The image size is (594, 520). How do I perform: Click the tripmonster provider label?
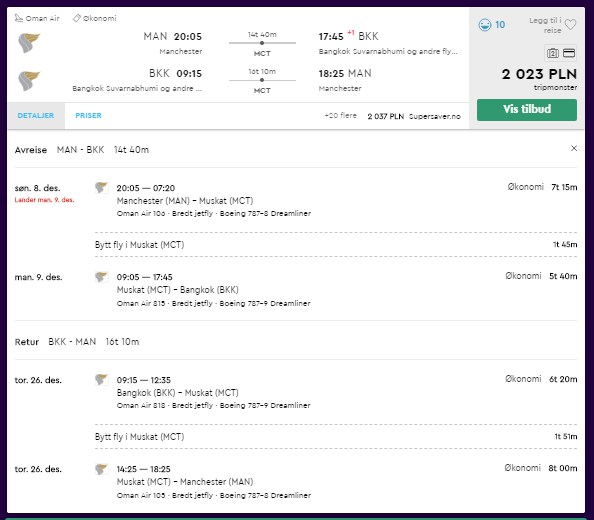click(x=555, y=88)
